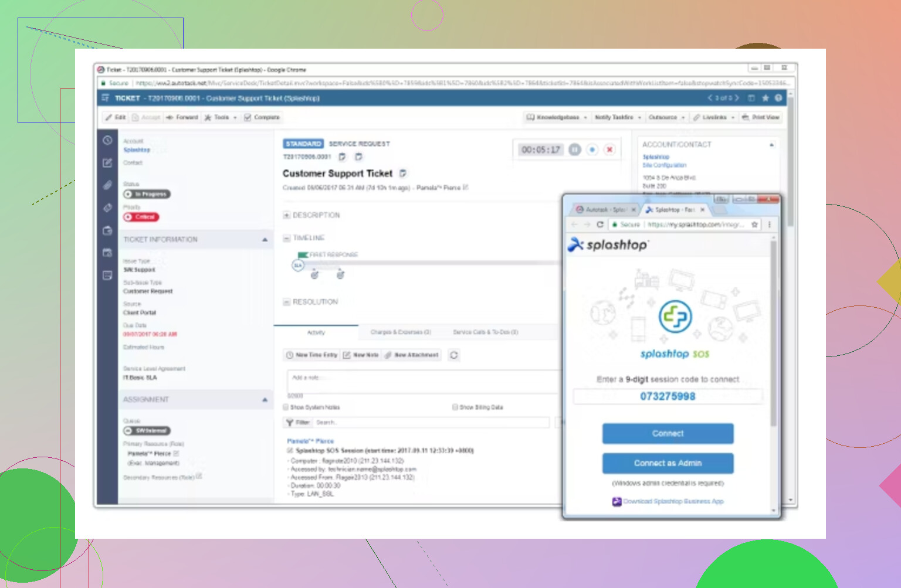Image resolution: width=901 pixels, height=588 pixels.
Task: Collapse the Ticket Information panel
Action: click(x=265, y=240)
